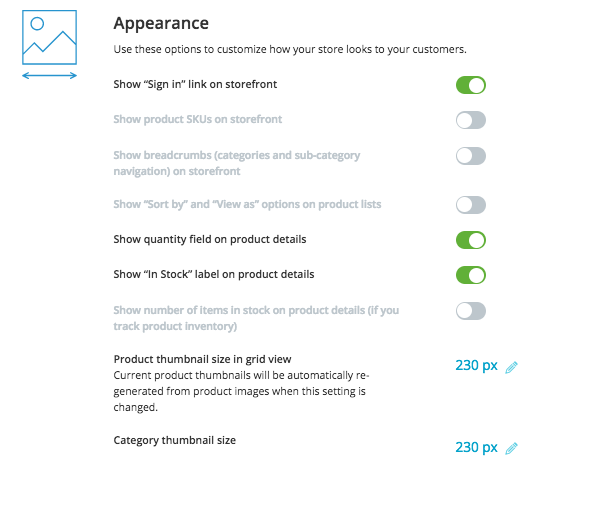Click the "Show quantity field on product details" label
This screenshot has height=506, width=611.
coord(210,239)
